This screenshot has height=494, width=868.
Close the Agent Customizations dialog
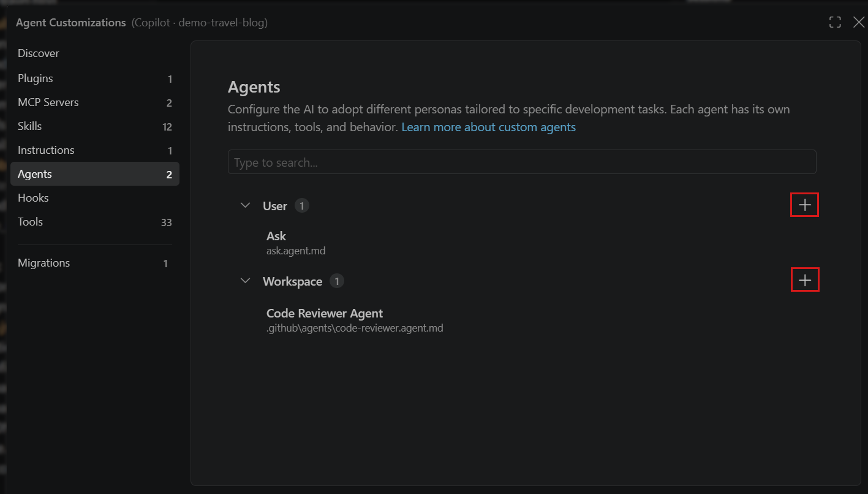(859, 23)
